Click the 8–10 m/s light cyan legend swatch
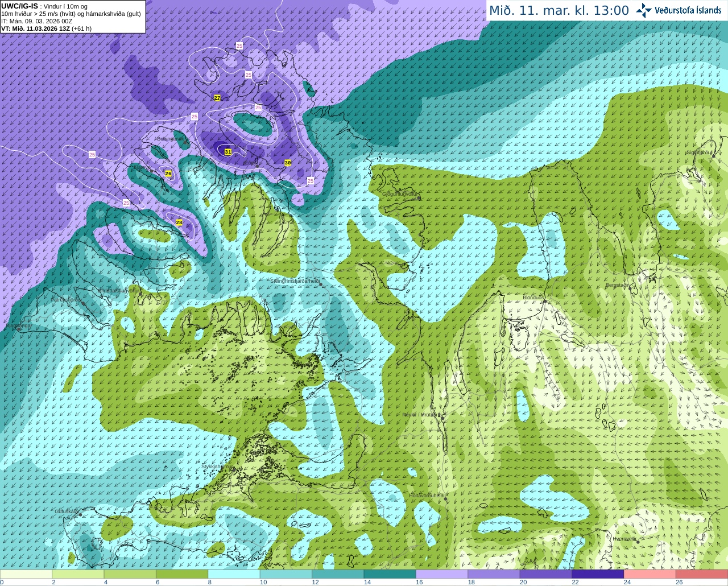This screenshot has height=586, width=728. point(234,574)
